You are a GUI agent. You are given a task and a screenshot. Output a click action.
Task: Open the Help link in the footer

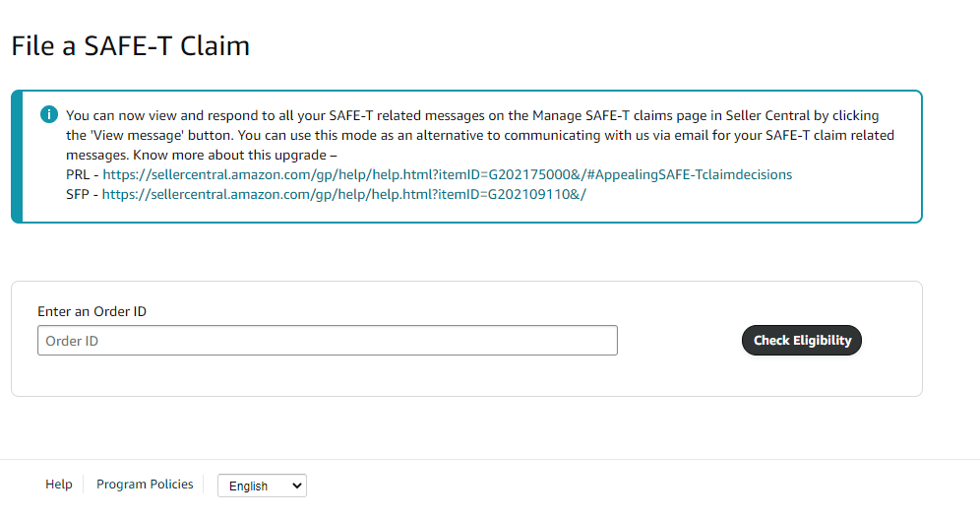[x=59, y=485]
